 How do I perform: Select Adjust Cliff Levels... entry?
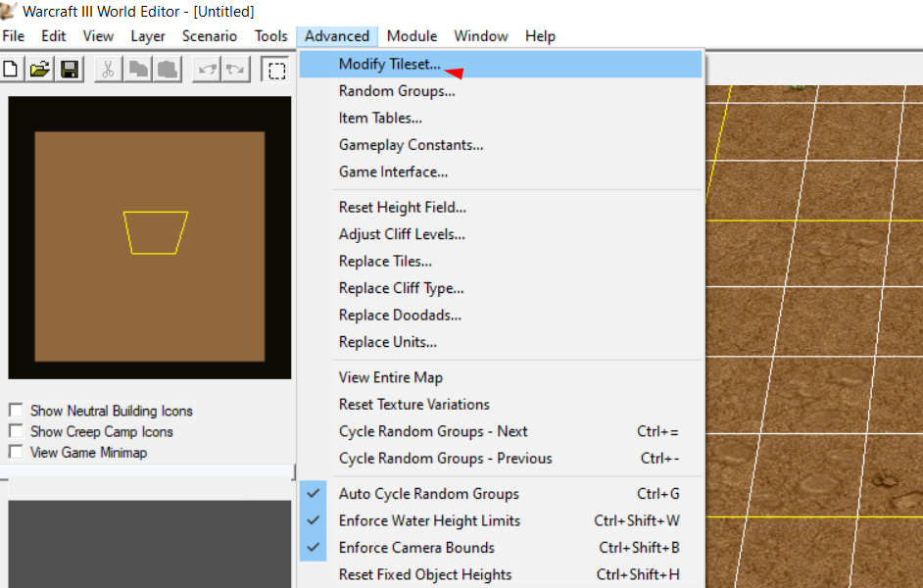coord(501,234)
